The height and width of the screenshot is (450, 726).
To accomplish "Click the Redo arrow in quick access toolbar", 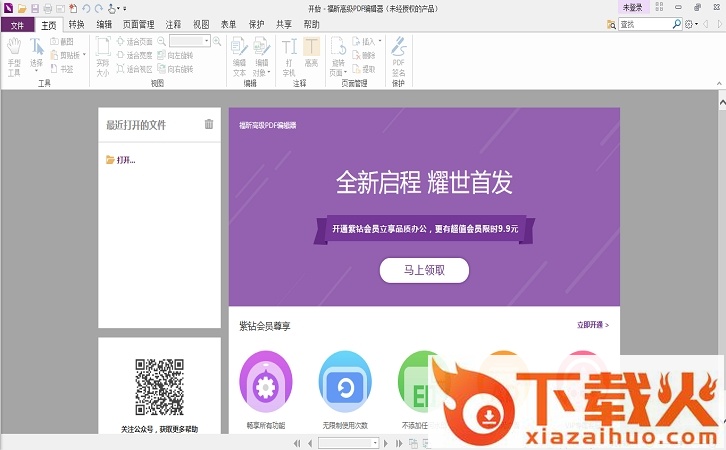I will 99,8.
